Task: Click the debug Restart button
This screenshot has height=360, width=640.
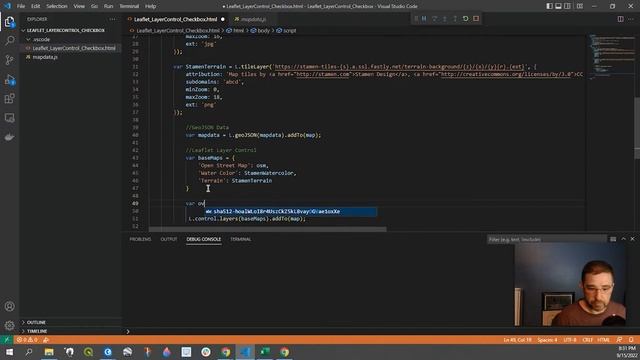Action: pyautogui.click(x=465, y=19)
